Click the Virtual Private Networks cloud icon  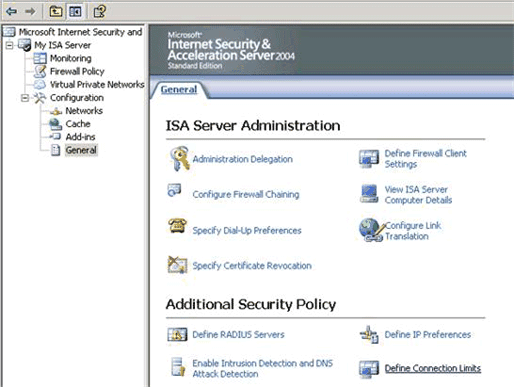pos(40,84)
